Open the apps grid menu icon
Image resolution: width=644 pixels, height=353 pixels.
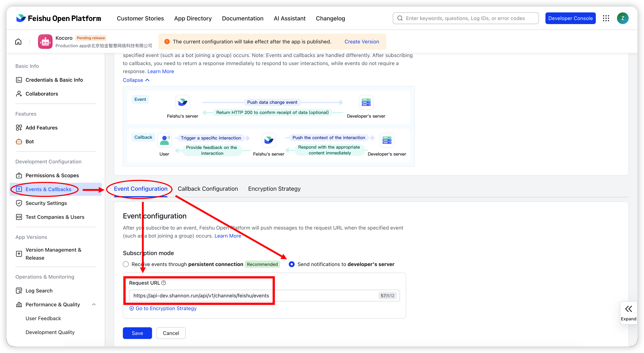click(x=606, y=18)
